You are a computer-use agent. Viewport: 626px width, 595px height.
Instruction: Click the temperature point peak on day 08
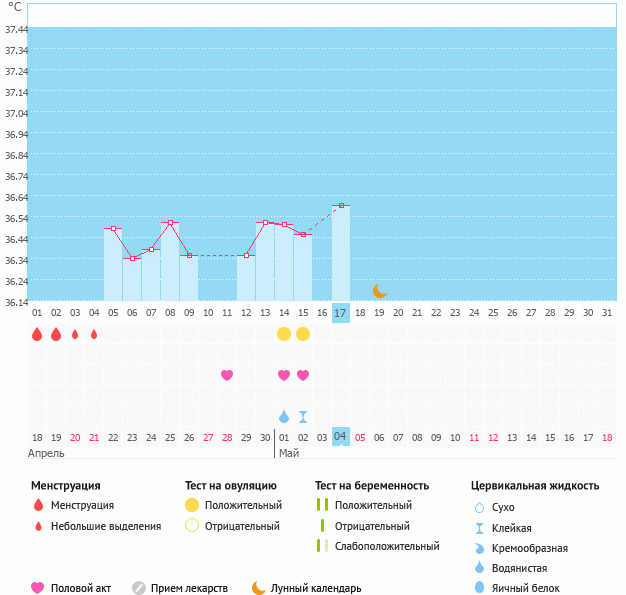click(170, 223)
